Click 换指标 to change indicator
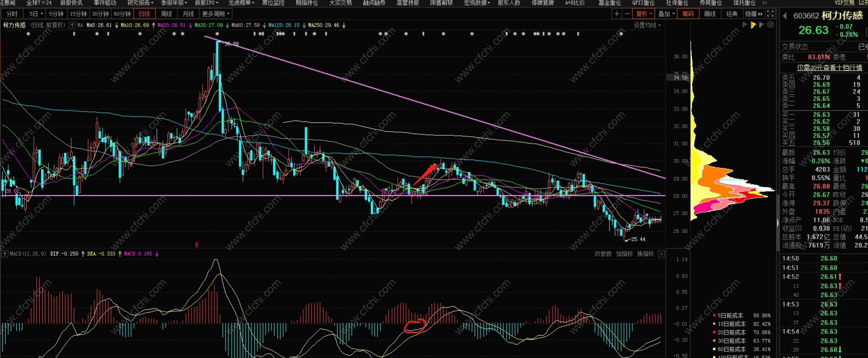 (x=645, y=254)
